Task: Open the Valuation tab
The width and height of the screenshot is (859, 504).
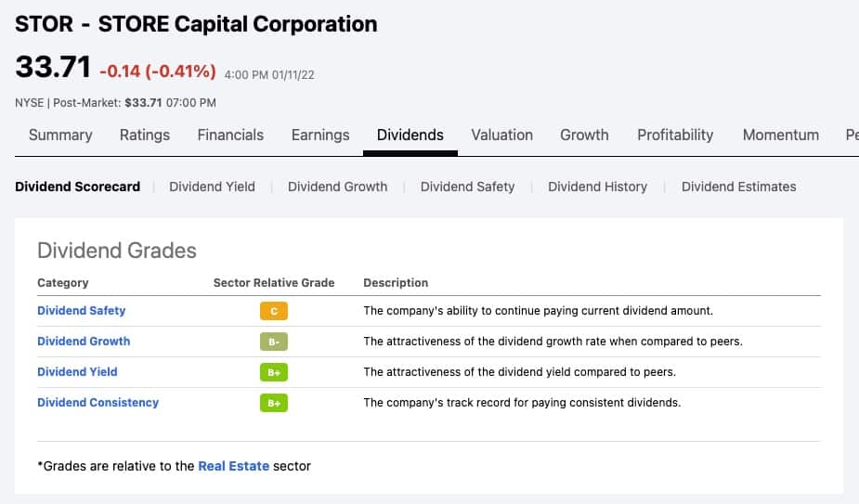Action: [501, 135]
